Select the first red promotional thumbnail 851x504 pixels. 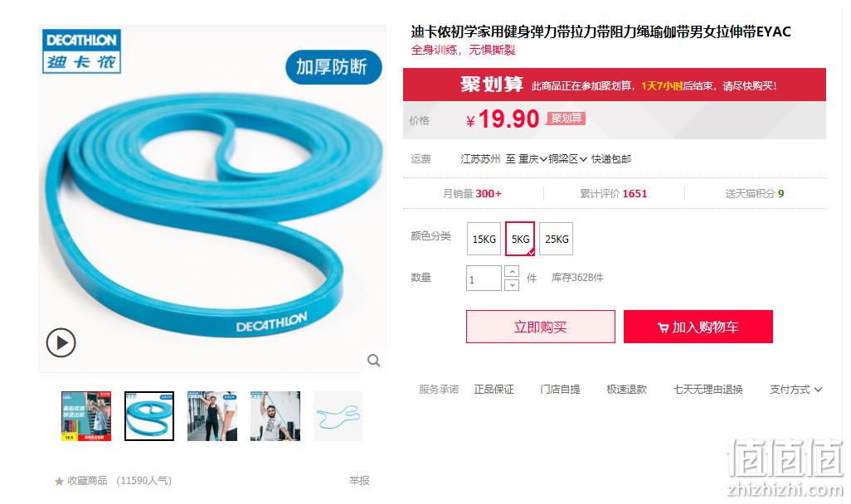86,416
